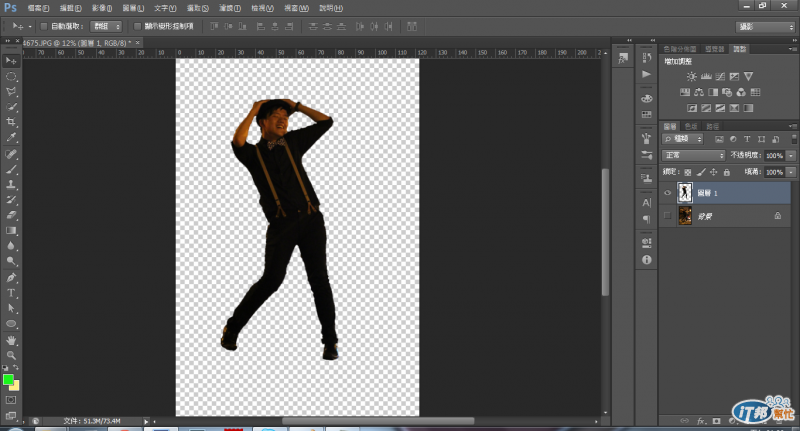
Task: Select the Horizontal Type tool
Action: [12, 293]
